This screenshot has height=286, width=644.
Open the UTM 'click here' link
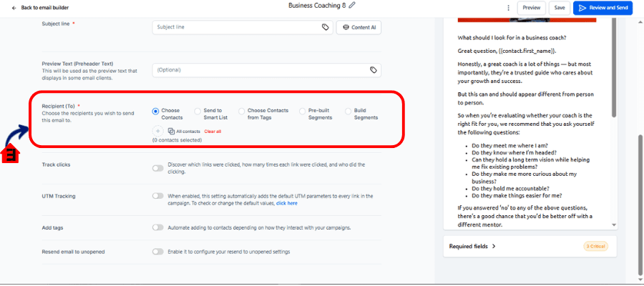pyautogui.click(x=286, y=203)
